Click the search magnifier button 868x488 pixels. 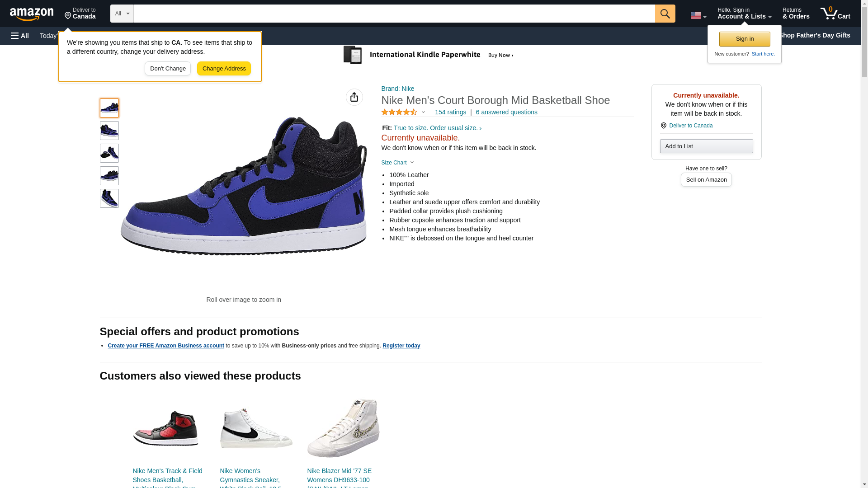click(665, 14)
